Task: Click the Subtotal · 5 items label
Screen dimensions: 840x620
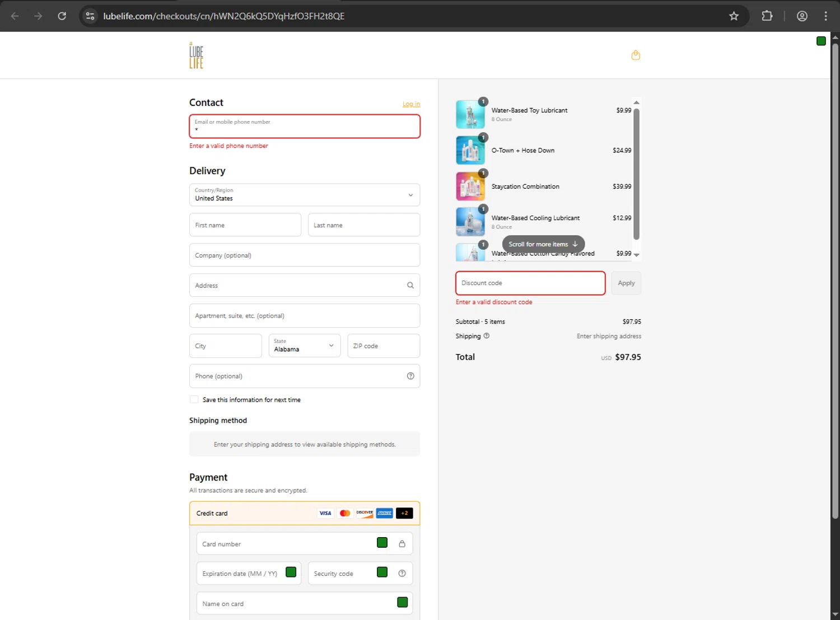Action: tap(480, 322)
